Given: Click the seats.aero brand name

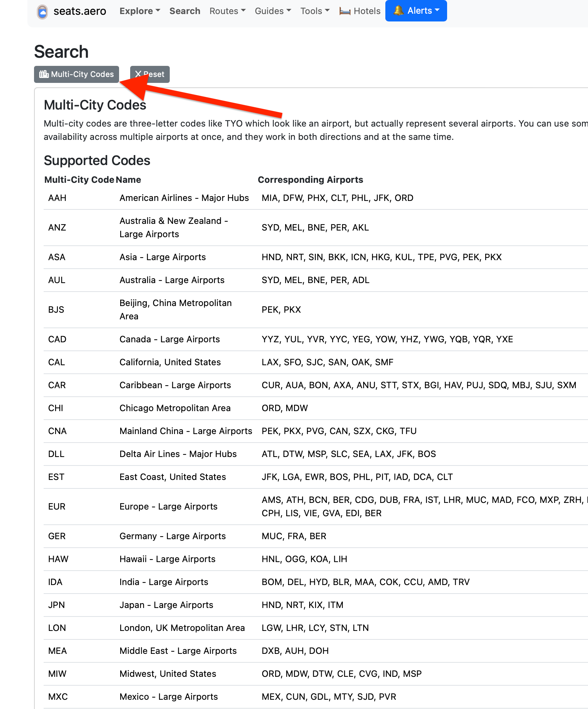Looking at the screenshot, I should pyautogui.click(x=80, y=11).
